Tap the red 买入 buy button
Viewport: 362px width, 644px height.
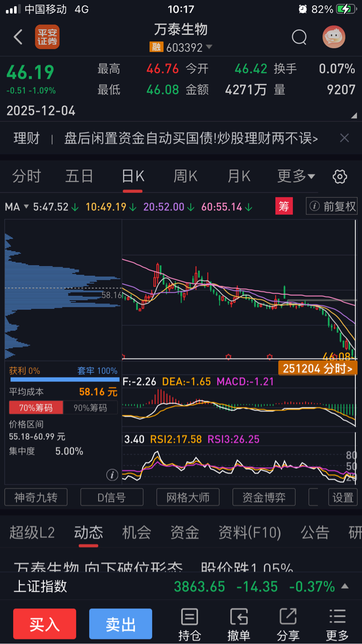[x=45, y=624]
